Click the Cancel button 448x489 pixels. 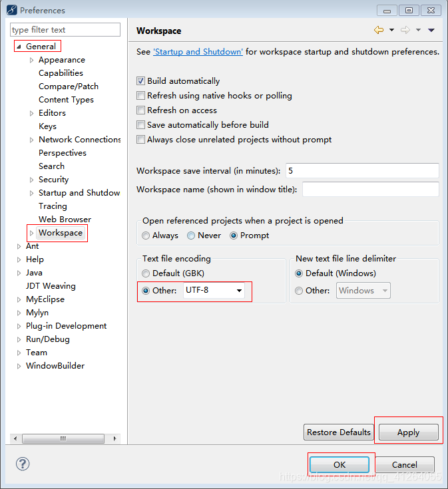coord(405,464)
